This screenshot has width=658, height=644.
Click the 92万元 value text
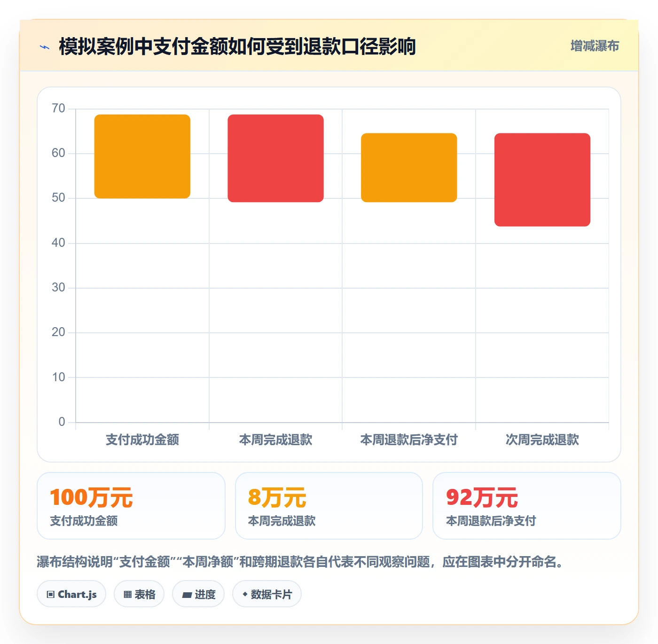point(482,497)
